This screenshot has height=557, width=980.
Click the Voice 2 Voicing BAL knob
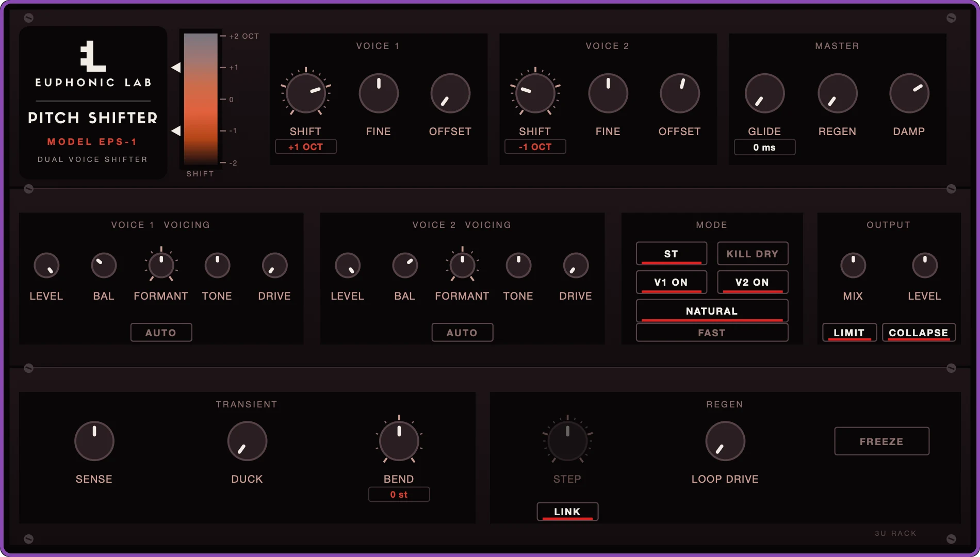[x=405, y=266]
